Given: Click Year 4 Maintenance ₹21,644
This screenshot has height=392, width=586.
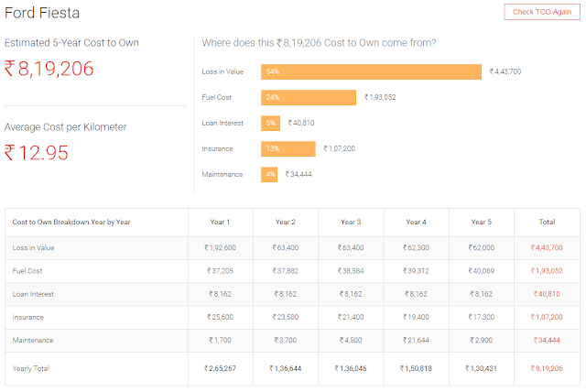Looking at the screenshot, I should click(416, 341).
